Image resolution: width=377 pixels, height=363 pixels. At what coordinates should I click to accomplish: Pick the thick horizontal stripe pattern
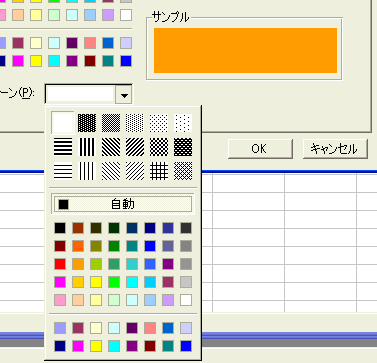click(63, 147)
